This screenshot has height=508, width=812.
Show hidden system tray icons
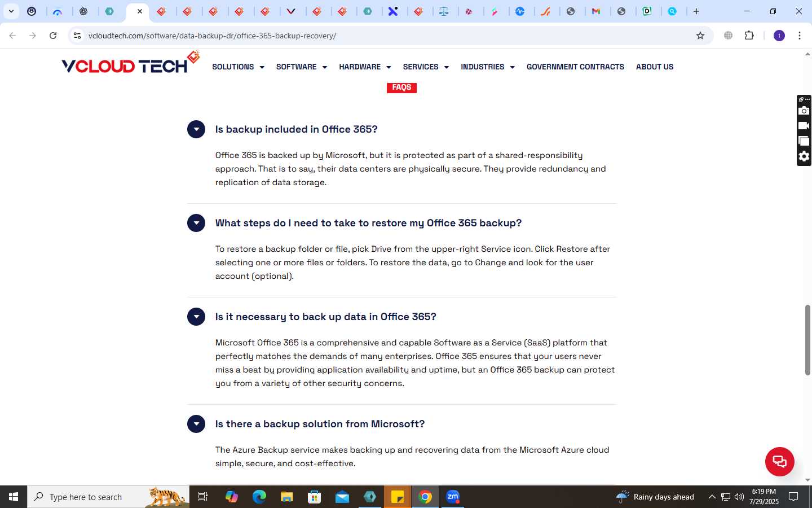pyautogui.click(x=712, y=497)
